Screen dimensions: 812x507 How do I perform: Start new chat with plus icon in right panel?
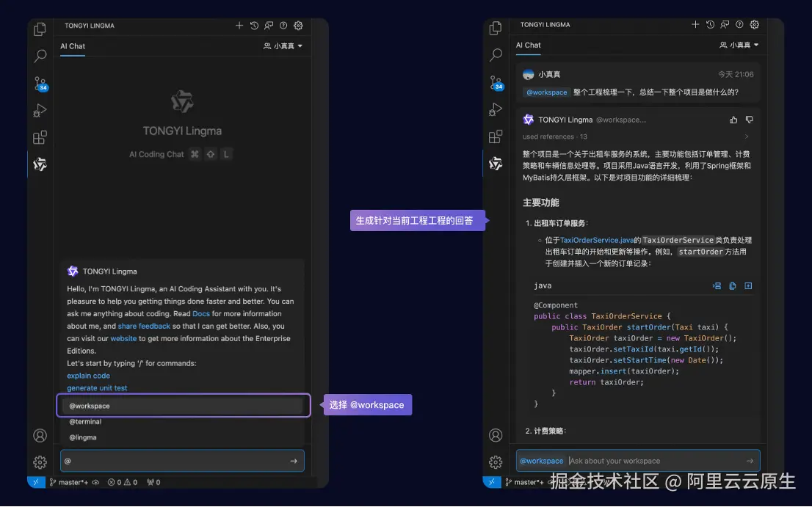pyautogui.click(x=695, y=24)
